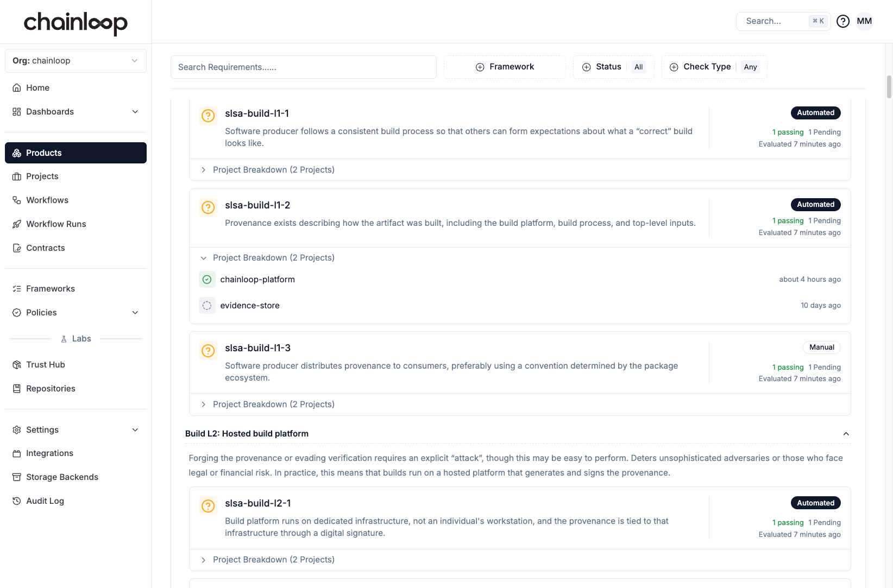Click the Contracts document icon
Viewport: 893px width, 588px height.
click(17, 248)
